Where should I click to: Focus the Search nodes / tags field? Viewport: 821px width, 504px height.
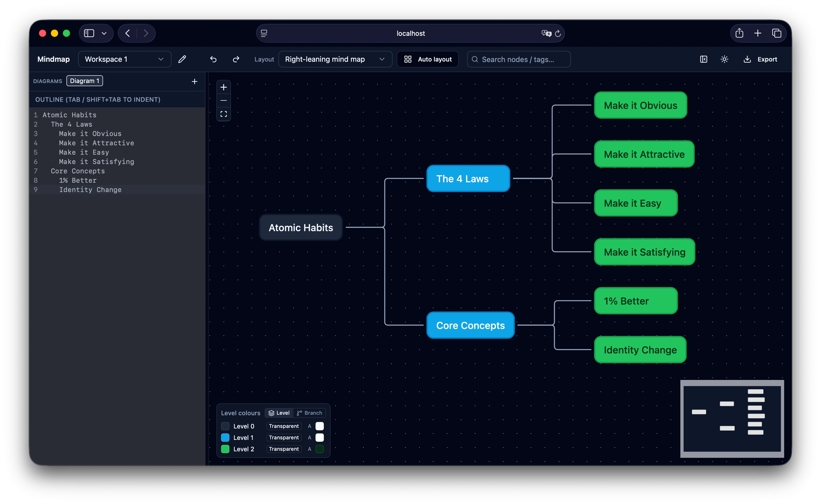pyautogui.click(x=519, y=59)
